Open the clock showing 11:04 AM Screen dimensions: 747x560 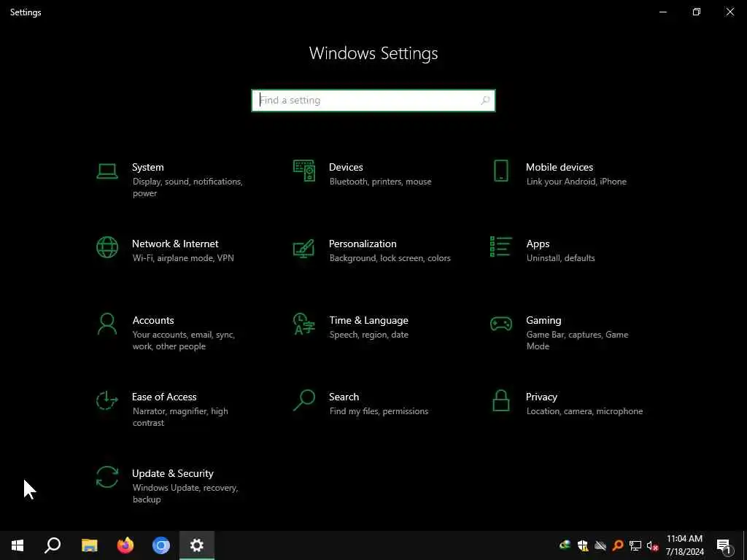coord(684,545)
